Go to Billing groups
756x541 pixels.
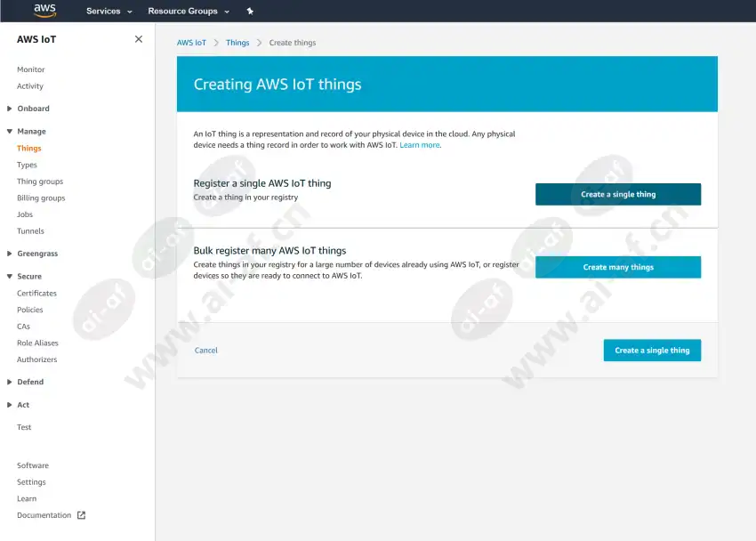coord(41,198)
